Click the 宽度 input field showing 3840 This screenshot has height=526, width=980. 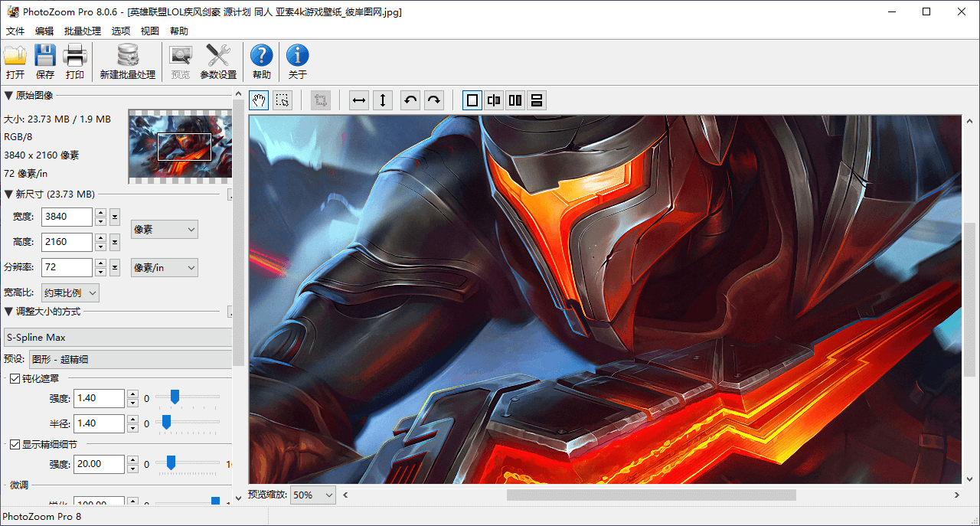67,217
